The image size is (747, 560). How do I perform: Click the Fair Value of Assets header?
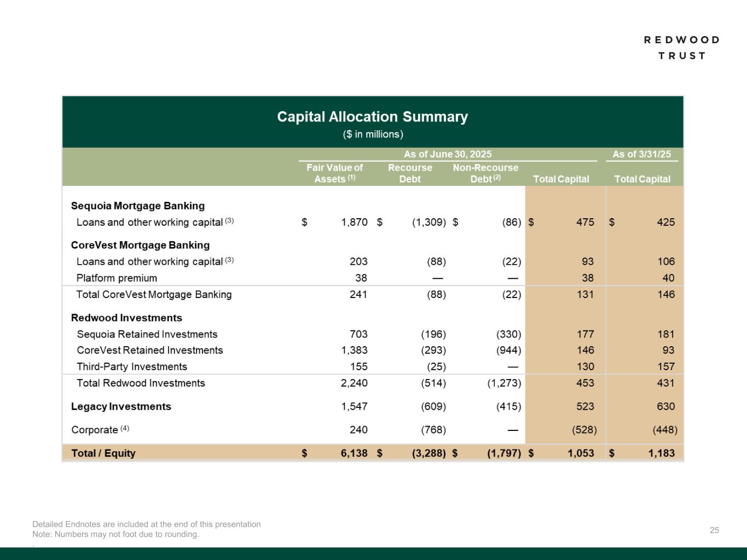coord(334,173)
